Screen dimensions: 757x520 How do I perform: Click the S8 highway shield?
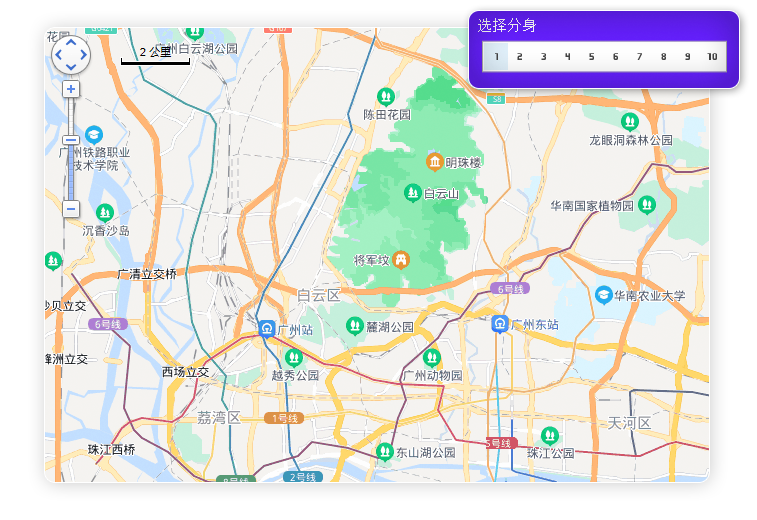(x=496, y=99)
